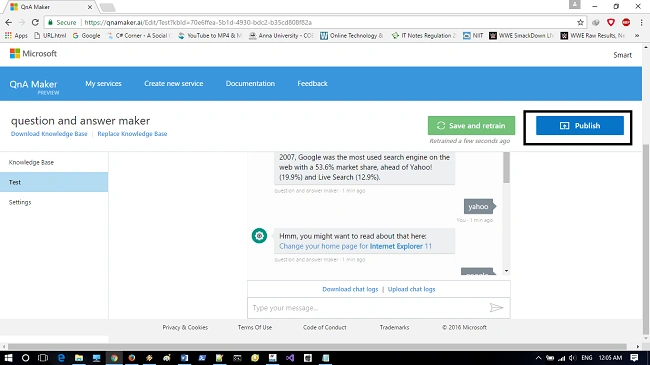Screen dimensions: 650x365
Task: Open the Anna University bookmark
Action: pos(281,36)
